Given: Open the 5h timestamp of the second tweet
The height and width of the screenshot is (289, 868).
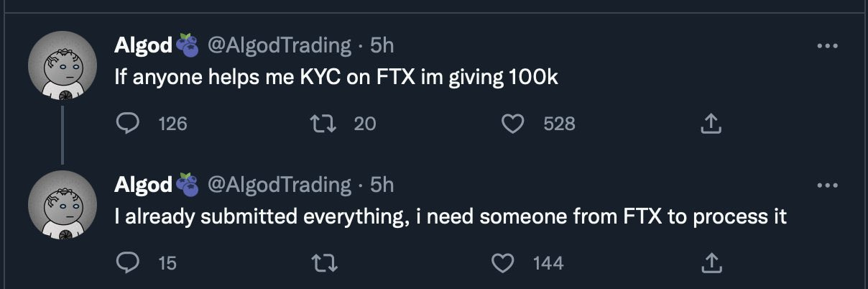Looking at the screenshot, I should tap(382, 185).
